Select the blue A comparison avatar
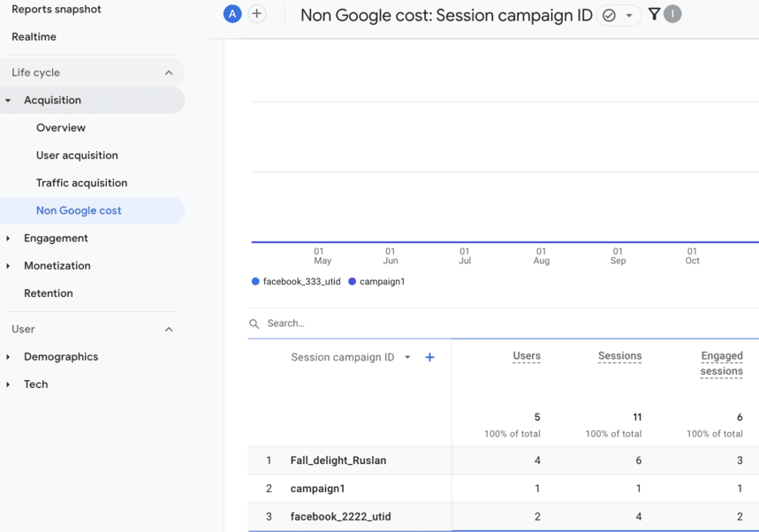The image size is (759, 532). point(231,14)
